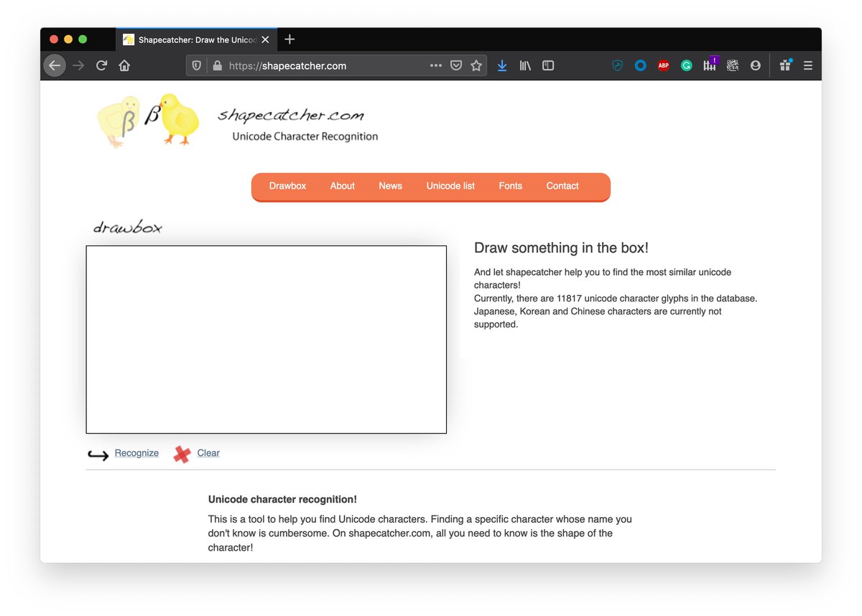Navigate to Fonts page
The height and width of the screenshot is (616, 862).
pos(511,186)
